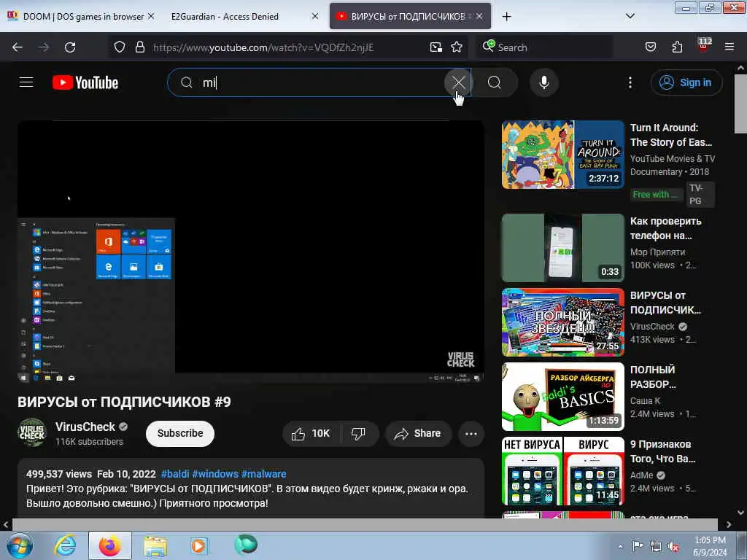Launch Internet Explorer from the taskbar
The width and height of the screenshot is (747, 560).
[x=65, y=545]
